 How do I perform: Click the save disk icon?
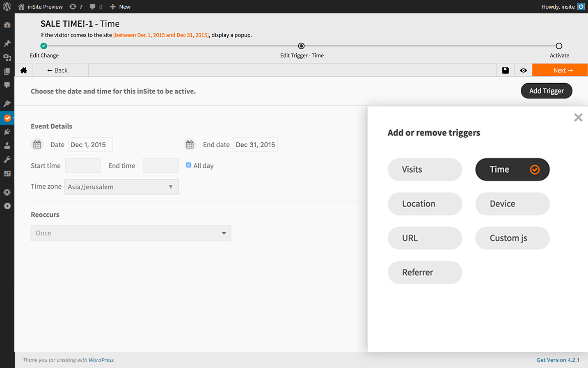pos(506,70)
